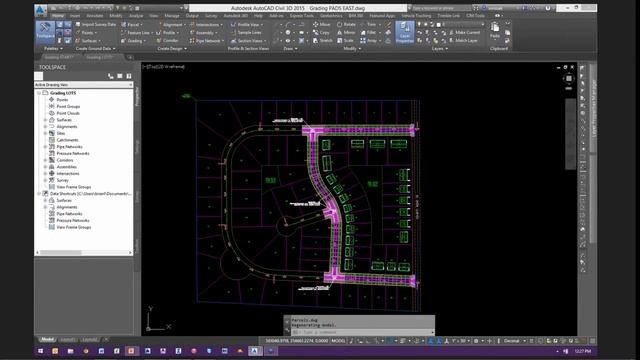Click the command line input field

point(362,332)
